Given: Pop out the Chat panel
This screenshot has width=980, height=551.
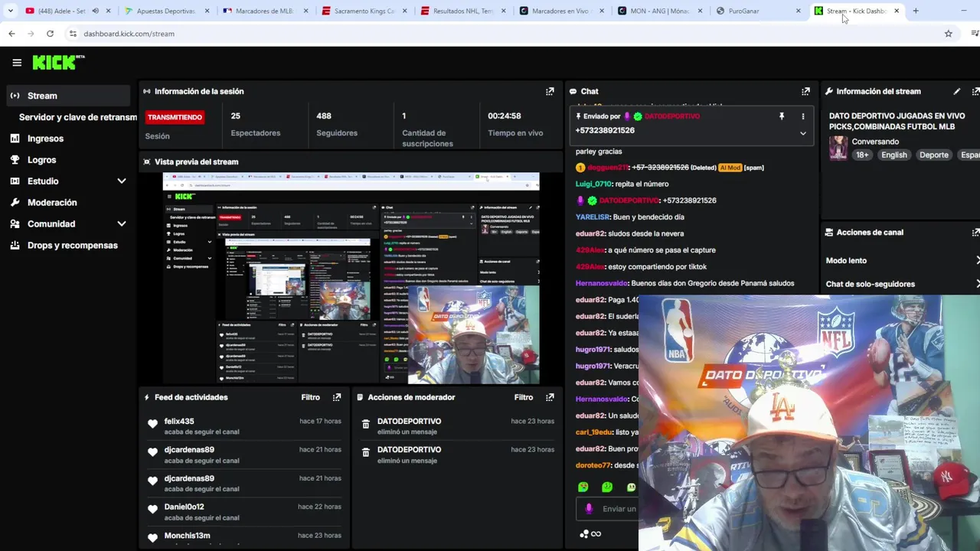Looking at the screenshot, I should tap(805, 91).
